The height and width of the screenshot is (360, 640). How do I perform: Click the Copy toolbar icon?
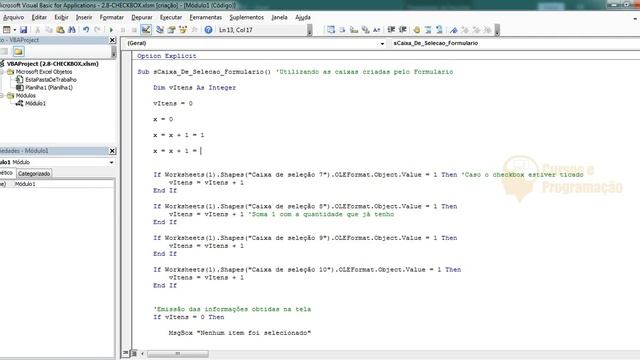pos(49,30)
